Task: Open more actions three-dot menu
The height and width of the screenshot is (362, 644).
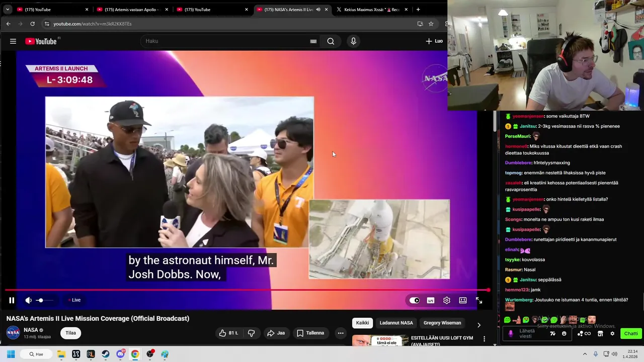Action: 341,333
